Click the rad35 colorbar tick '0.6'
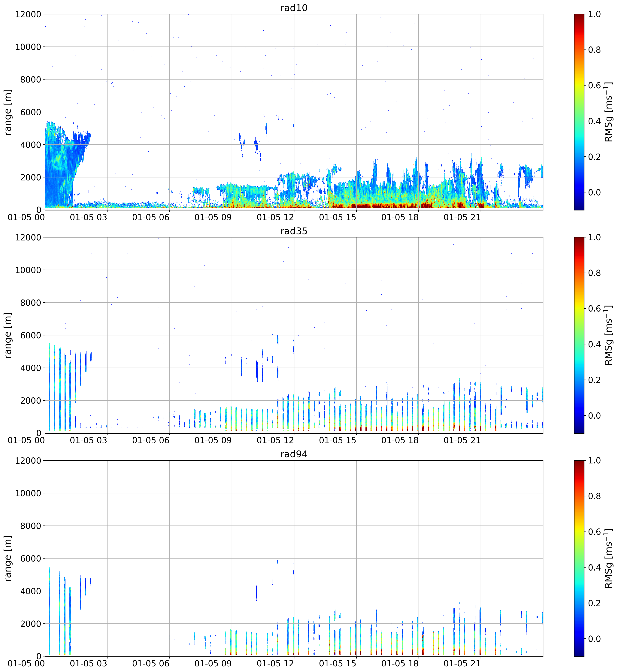This screenshot has height=672, width=618. pos(595,309)
